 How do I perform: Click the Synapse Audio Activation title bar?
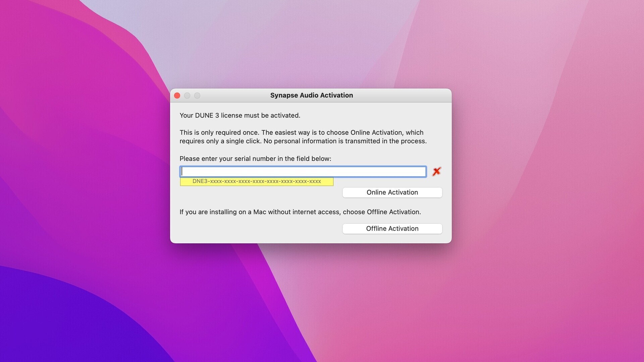tap(311, 96)
